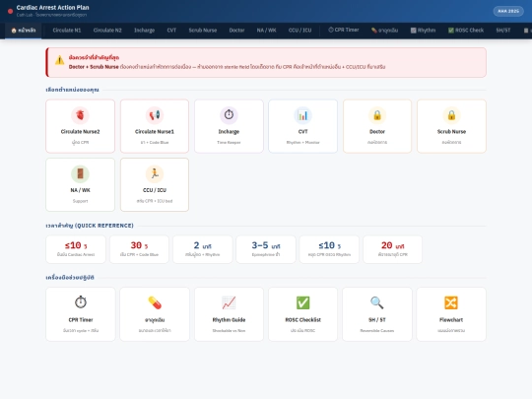Open the Rhythm Guide chart icon
Viewport: 532px width, 399px height.
click(x=229, y=302)
